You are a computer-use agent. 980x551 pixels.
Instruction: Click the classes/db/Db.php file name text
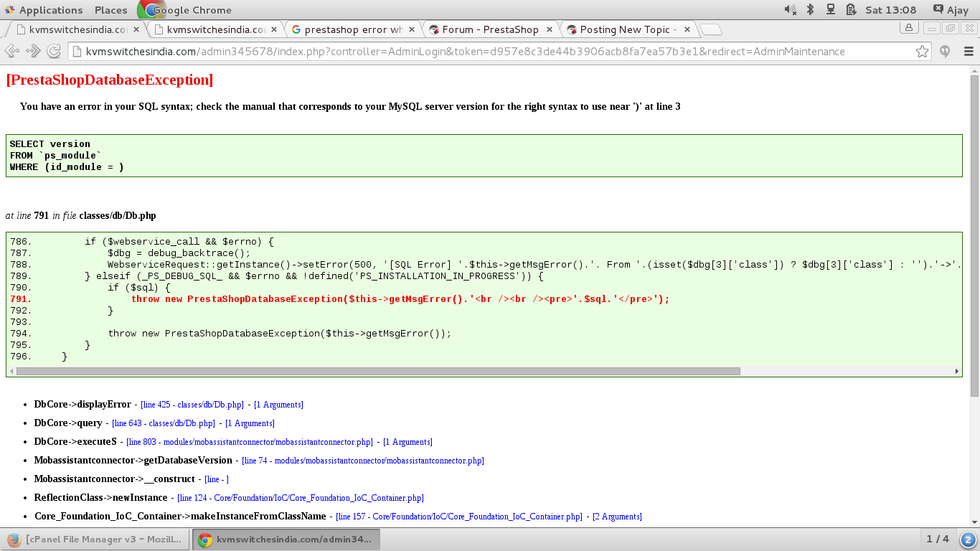click(118, 215)
